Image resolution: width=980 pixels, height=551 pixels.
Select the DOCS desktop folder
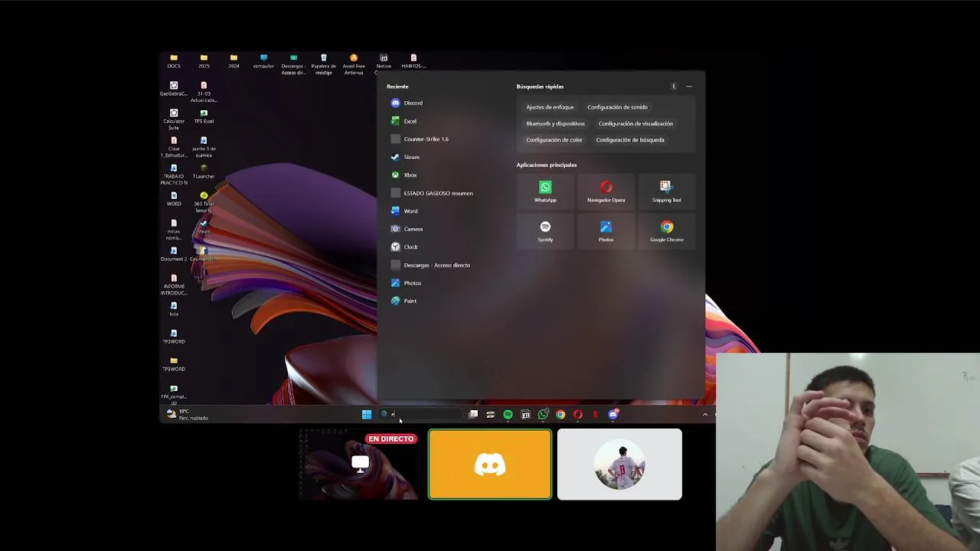(x=174, y=61)
